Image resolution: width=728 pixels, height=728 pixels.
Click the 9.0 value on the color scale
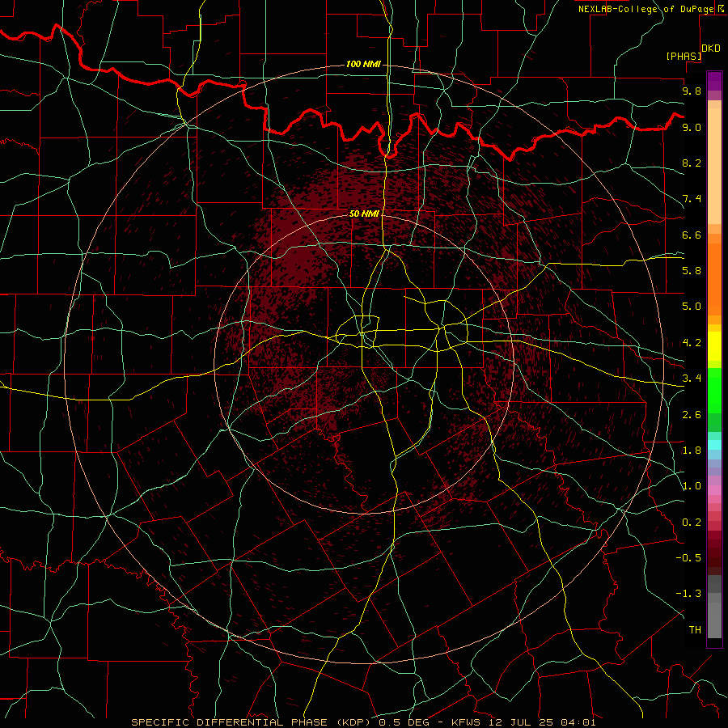(x=692, y=127)
